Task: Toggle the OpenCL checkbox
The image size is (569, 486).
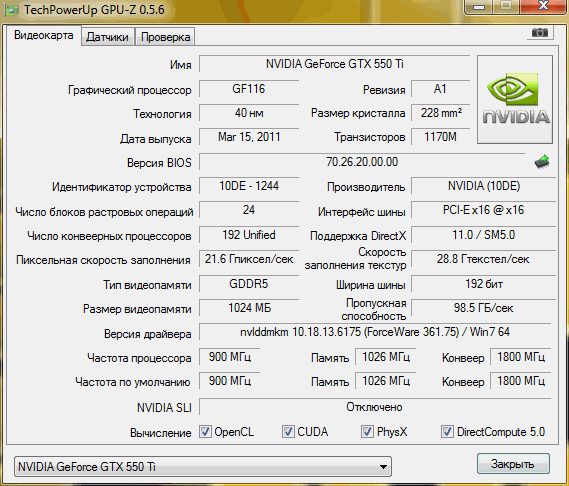Action: [205, 432]
